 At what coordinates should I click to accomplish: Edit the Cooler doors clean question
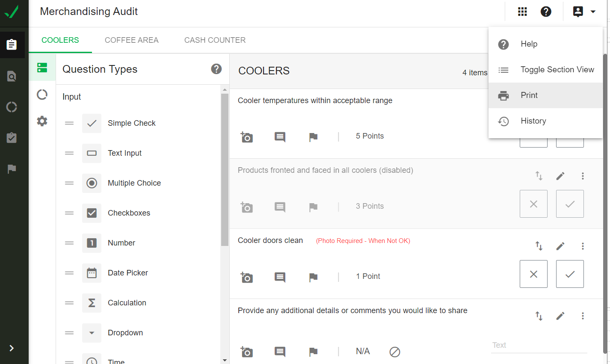(x=560, y=246)
